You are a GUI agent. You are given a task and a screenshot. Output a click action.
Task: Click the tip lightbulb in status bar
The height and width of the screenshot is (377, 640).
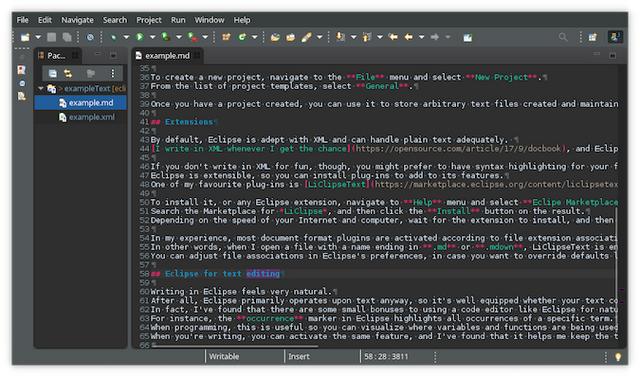(618, 357)
